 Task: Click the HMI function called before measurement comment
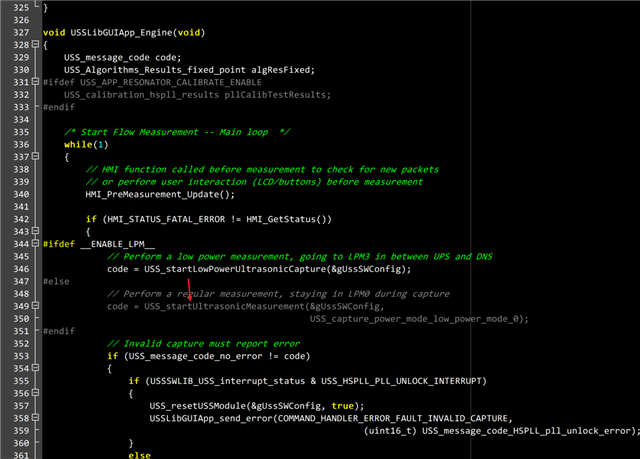(x=262, y=169)
